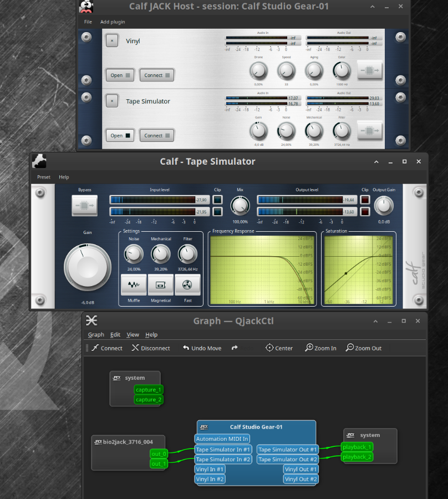Select the capture_2 port of system
This screenshot has height=499, width=448.
coord(149,399)
